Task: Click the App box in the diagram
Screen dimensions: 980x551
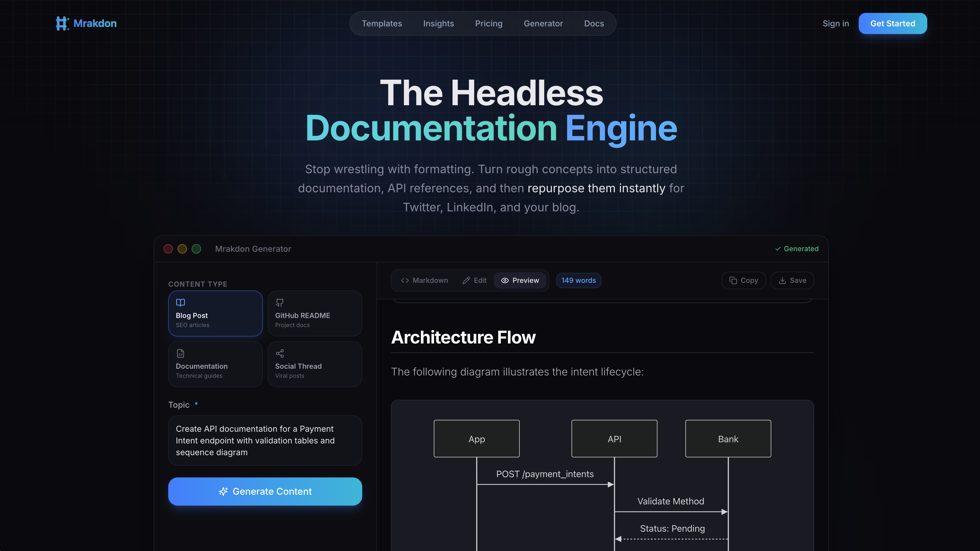Action: 476,438
